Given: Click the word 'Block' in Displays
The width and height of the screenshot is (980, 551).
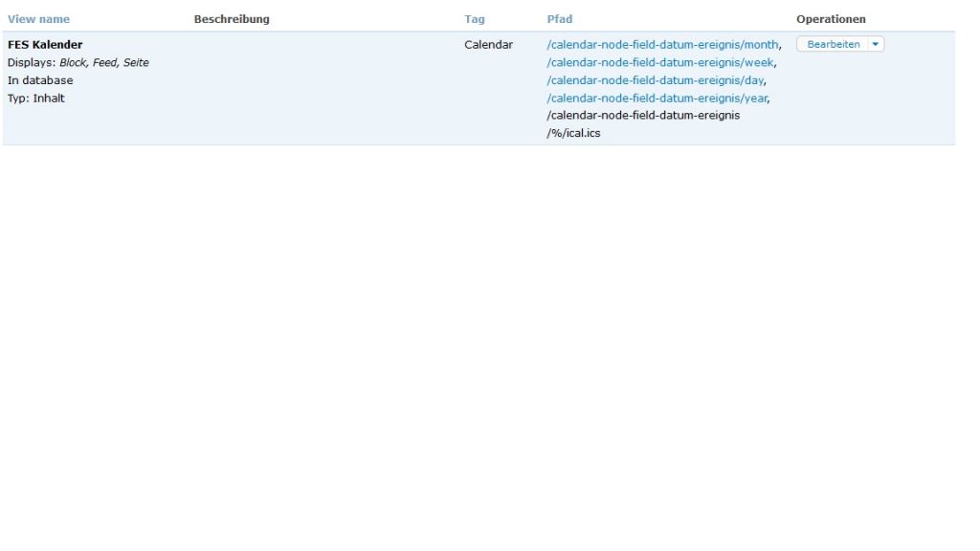Looking at the screenshot, I should [73, 63].
